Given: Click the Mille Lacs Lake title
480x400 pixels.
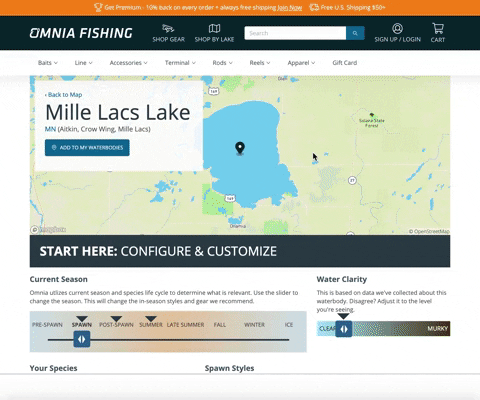Looking at the screenshot, I should coord(118,112).
